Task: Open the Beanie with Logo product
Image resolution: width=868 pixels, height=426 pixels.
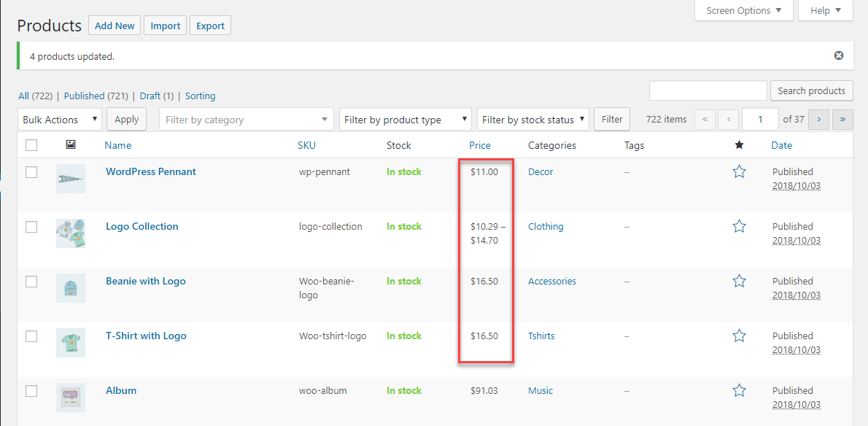Action: pos(146,281)
